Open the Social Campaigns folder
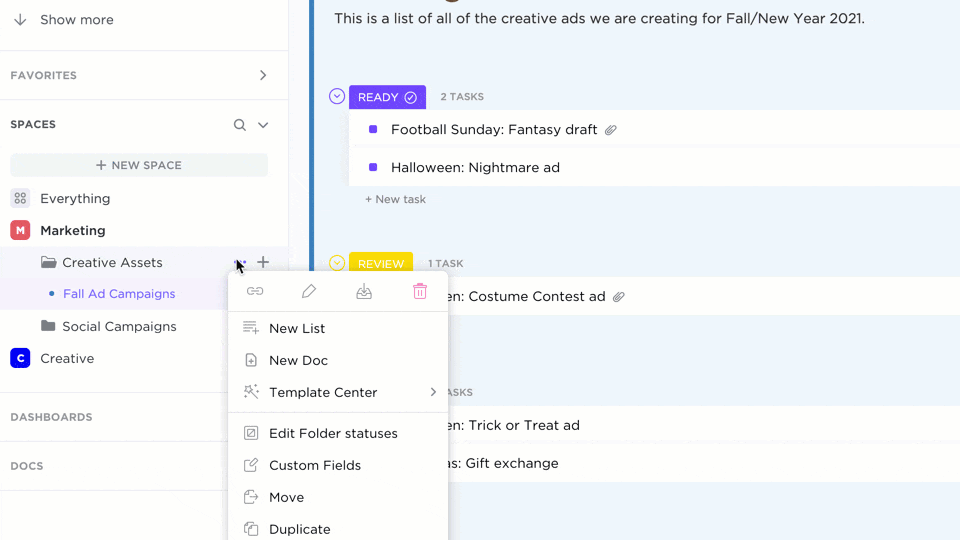Image resolution: width=960 pixels, height=540 pixels. [x=118, y=326]
